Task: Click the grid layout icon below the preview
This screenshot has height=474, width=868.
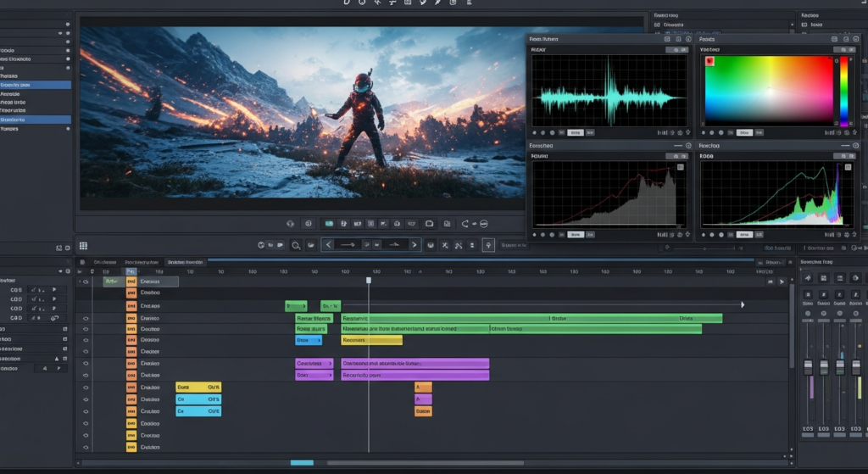Action: 83,245
